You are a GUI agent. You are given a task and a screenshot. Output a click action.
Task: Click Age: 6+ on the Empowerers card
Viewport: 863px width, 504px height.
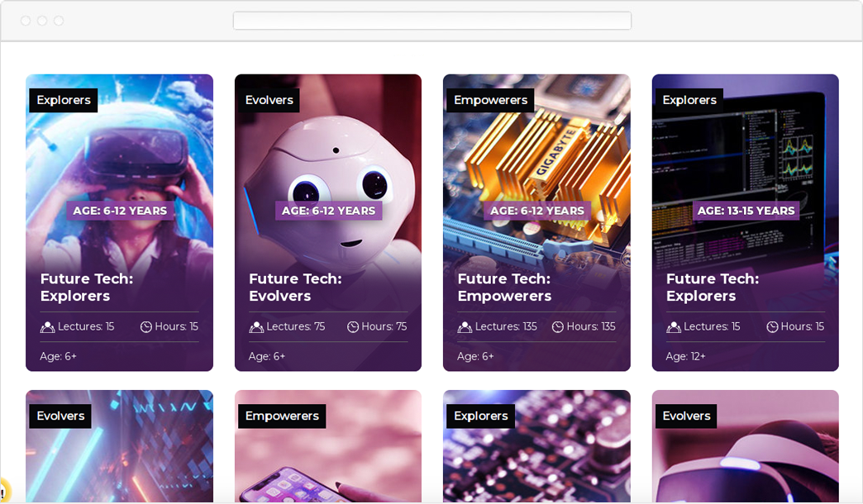[475, 357]
